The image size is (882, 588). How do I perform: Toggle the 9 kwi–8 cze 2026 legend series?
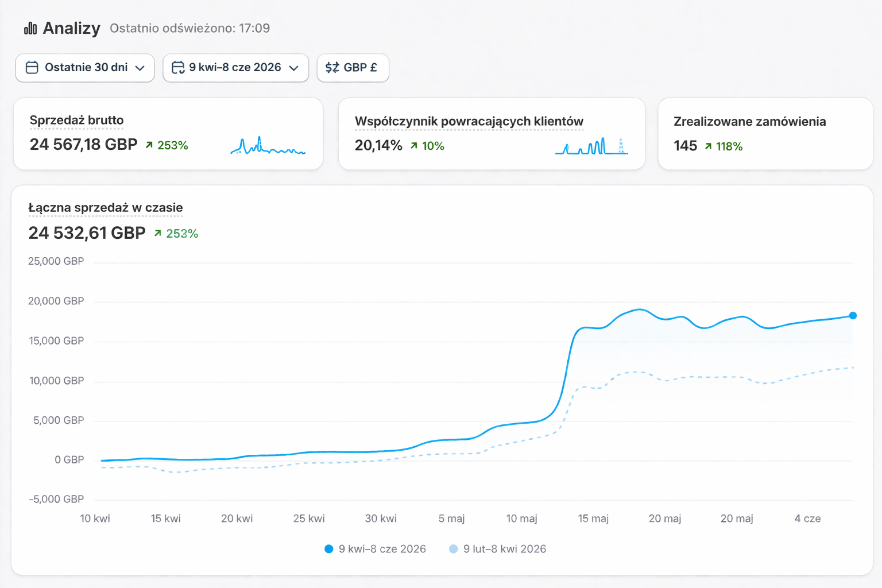pyautogui.click(x=382, y=549)
